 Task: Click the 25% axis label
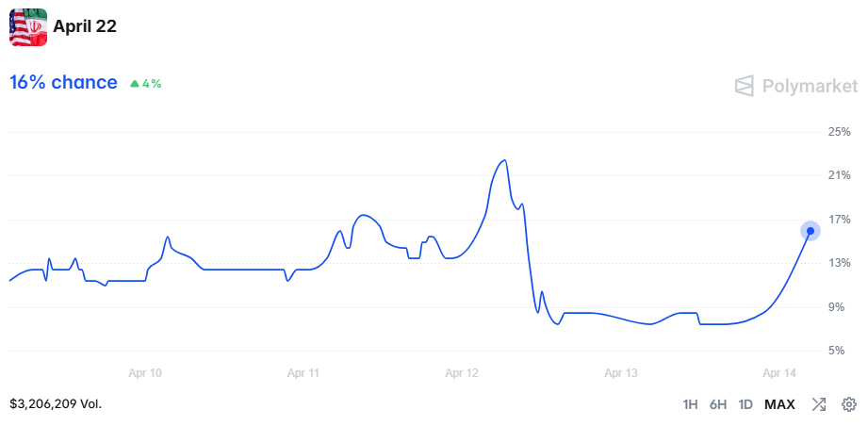tap(840, 132)
